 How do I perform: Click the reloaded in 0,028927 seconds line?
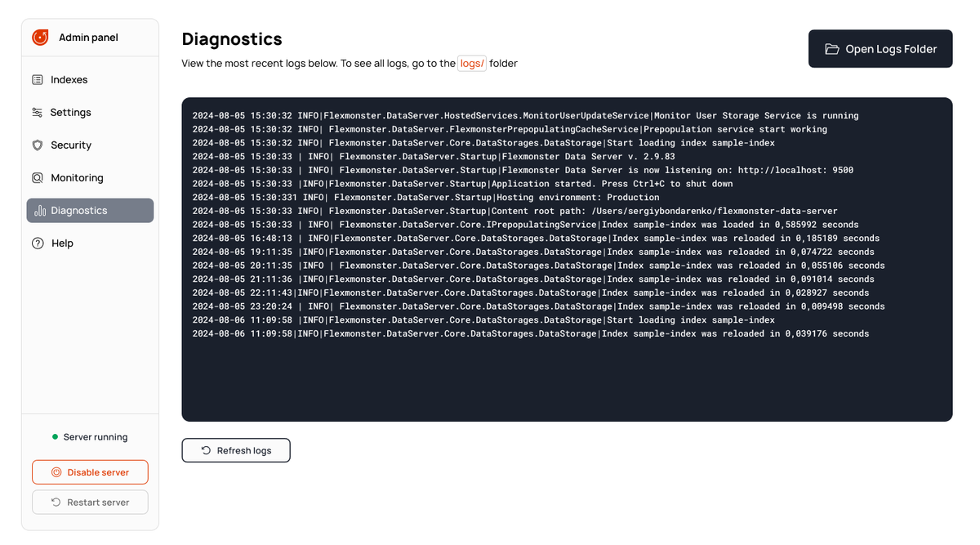[531, 293]
